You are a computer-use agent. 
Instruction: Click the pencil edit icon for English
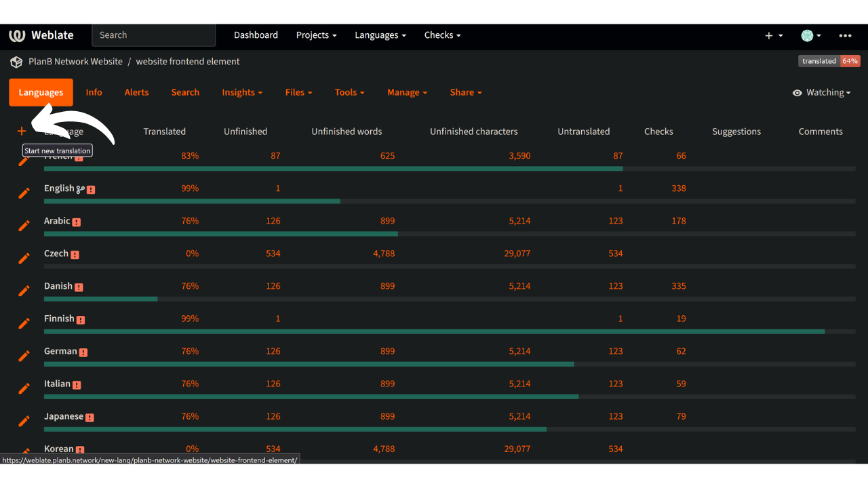[x=24, y=193]
